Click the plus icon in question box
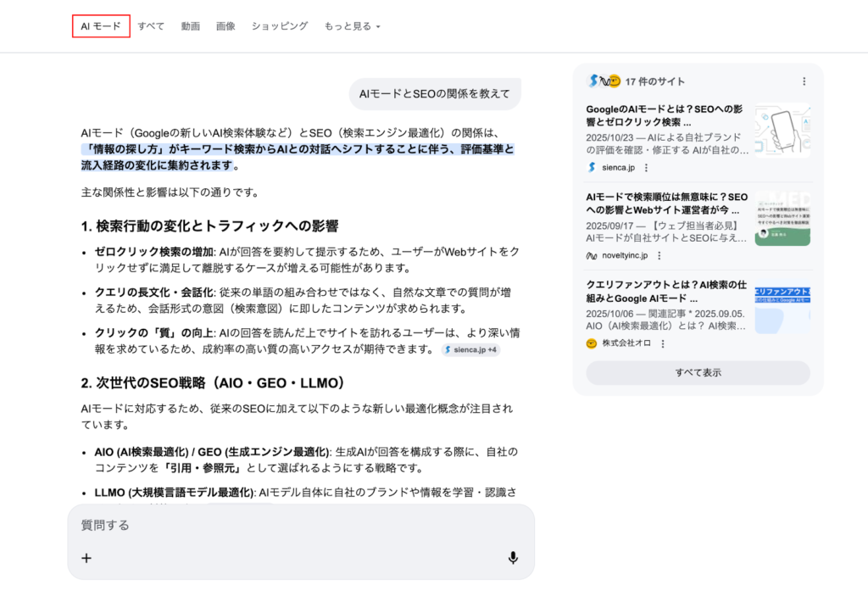868x591 pixels. [86, 558]
